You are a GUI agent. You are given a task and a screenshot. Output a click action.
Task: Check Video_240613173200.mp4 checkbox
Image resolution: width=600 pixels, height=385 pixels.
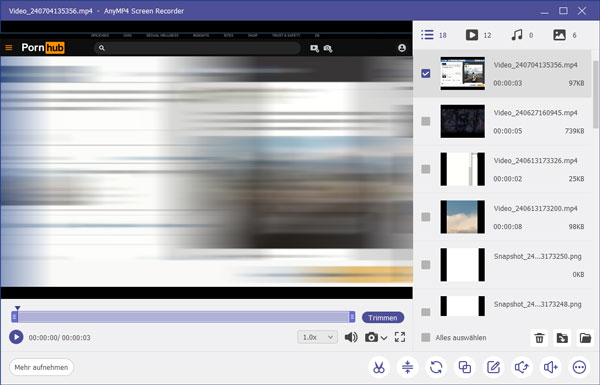(426, 217)
